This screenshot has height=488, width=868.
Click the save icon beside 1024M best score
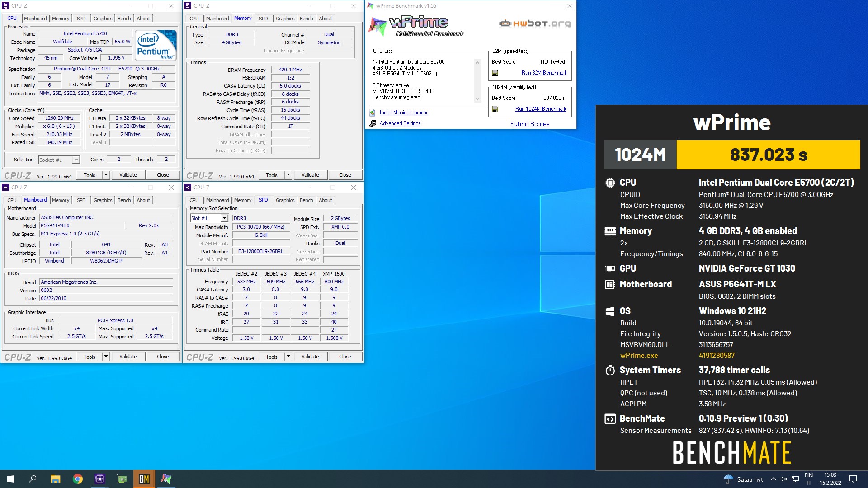pos(495,109)
